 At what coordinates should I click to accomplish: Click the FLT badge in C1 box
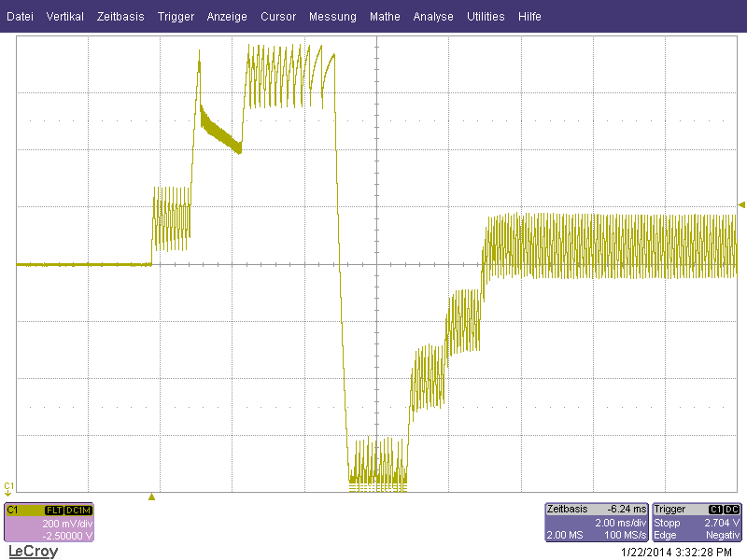click(54, 510)
